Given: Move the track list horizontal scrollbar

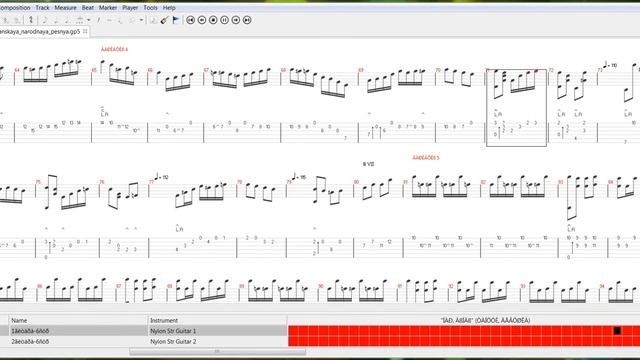Looking at the screenshot, I should coord(217,351).
